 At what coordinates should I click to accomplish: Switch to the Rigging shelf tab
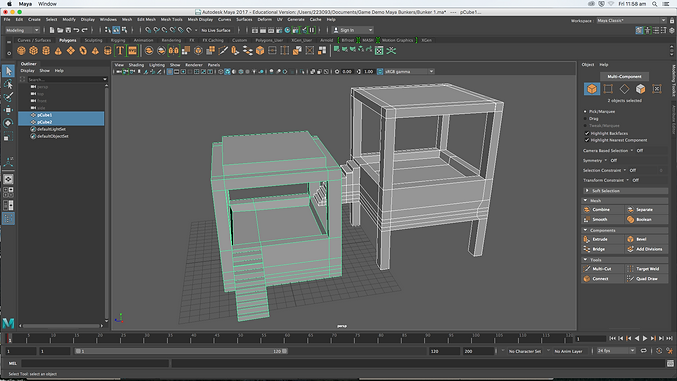pos(118,40)
